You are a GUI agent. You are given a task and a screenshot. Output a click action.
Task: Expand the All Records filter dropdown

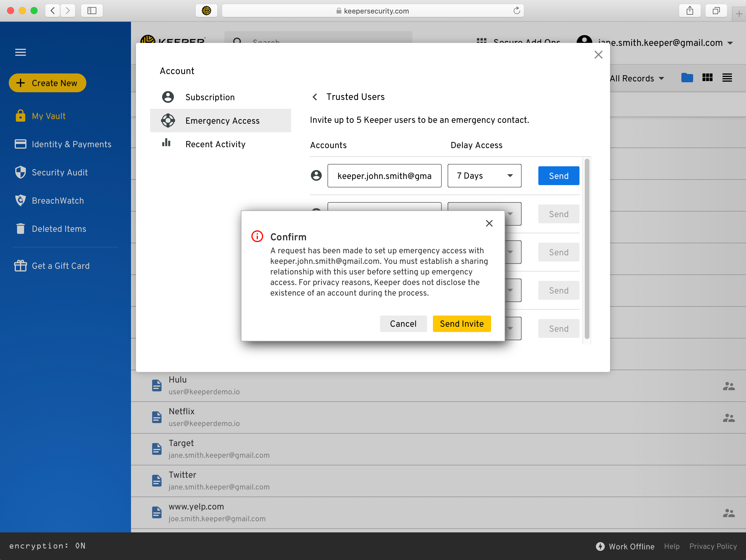pos(637,79)
